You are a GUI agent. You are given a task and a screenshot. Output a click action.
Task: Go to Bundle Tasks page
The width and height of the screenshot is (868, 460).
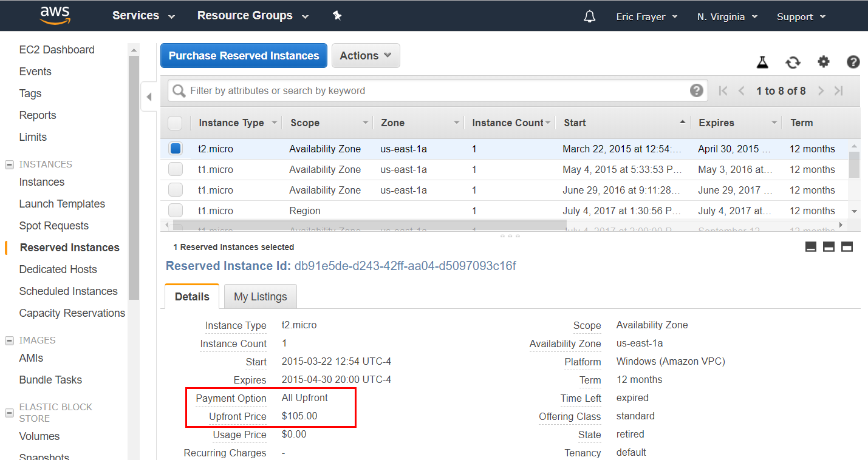point(50,380)
